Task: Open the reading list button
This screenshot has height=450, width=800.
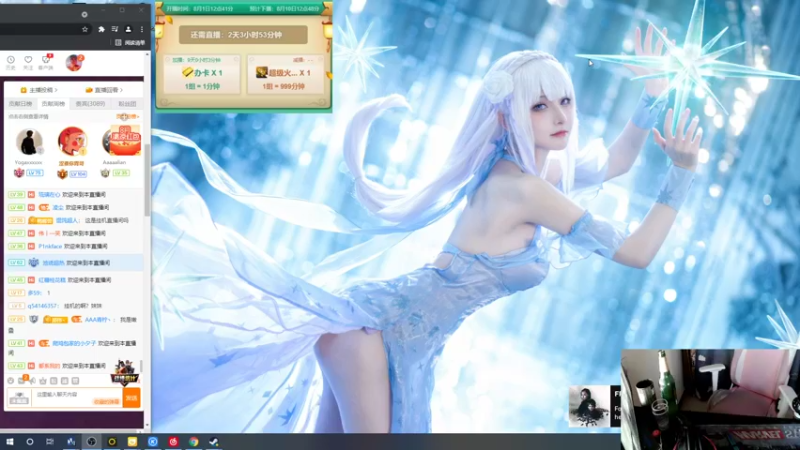Action: click(130, 43)
